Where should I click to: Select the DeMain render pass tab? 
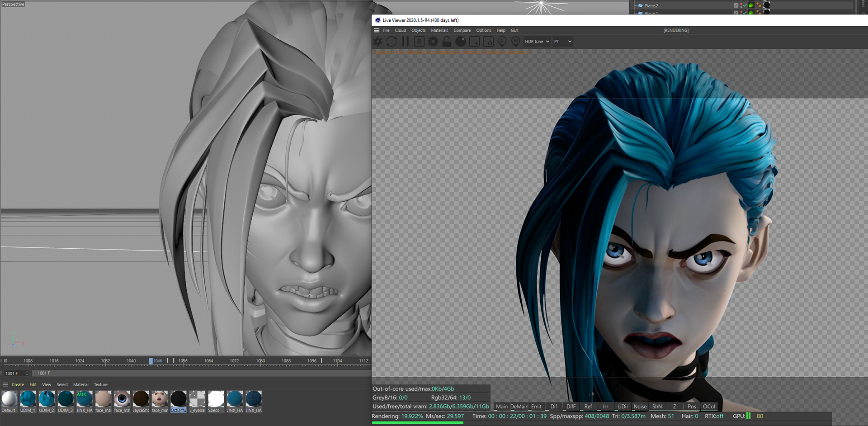pyautogui.click(x=519, y=407)
